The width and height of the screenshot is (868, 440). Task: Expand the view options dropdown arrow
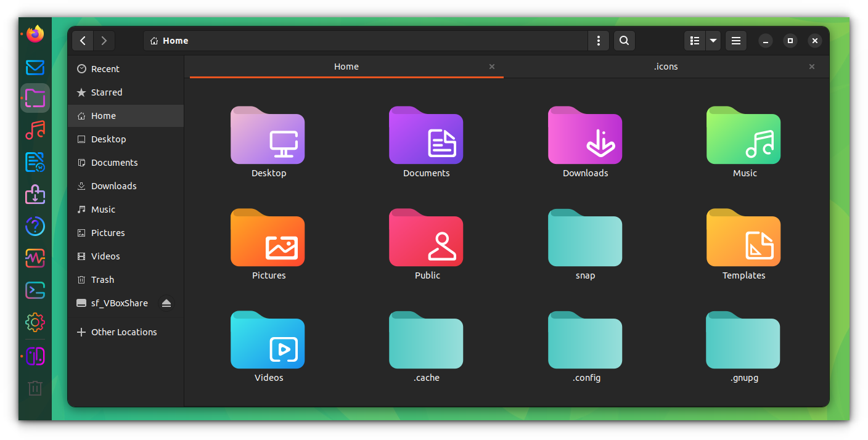[713, 41]
